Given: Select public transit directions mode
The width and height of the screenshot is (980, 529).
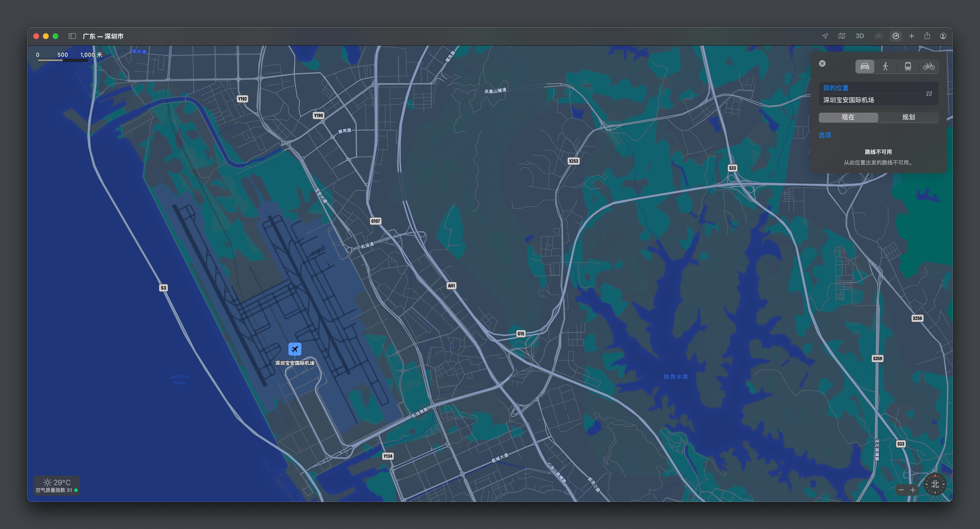Looking at the screenshot, I should 908,67.
